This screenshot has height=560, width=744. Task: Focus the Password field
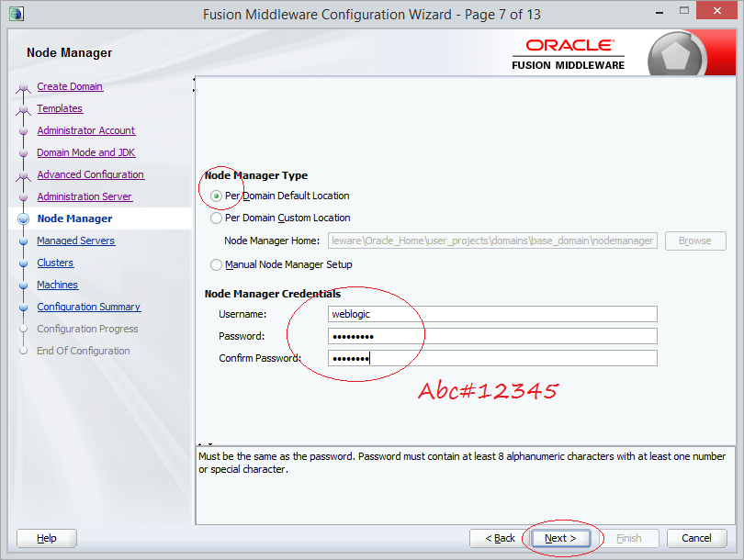[492, 336]
